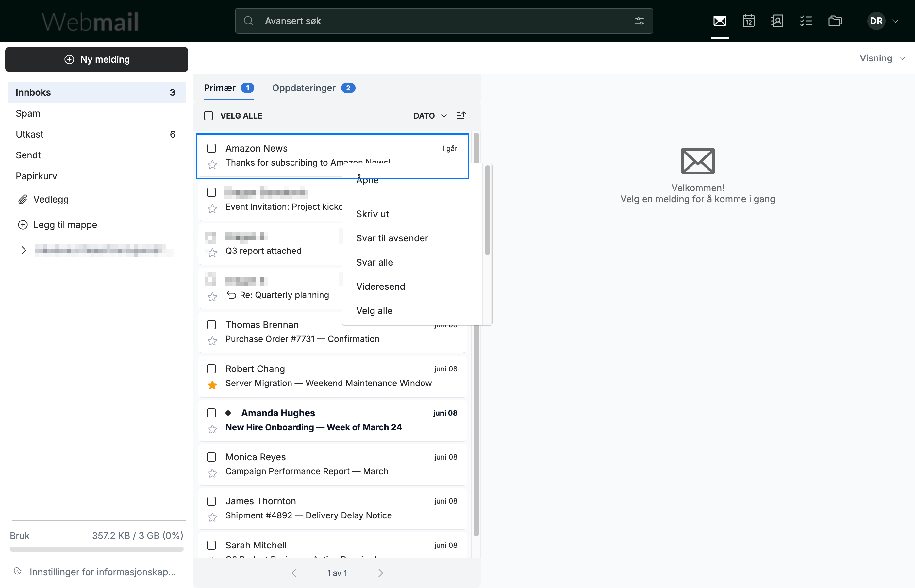915x588 pixels.
Task: Click the cookie settings icon at bottom
Action: click(x=18, y=571)
